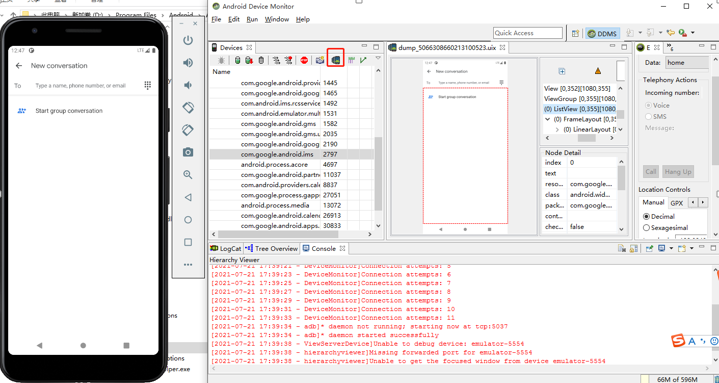
Task: Click the Sogou input method tray icon
Action: point(678,341)
